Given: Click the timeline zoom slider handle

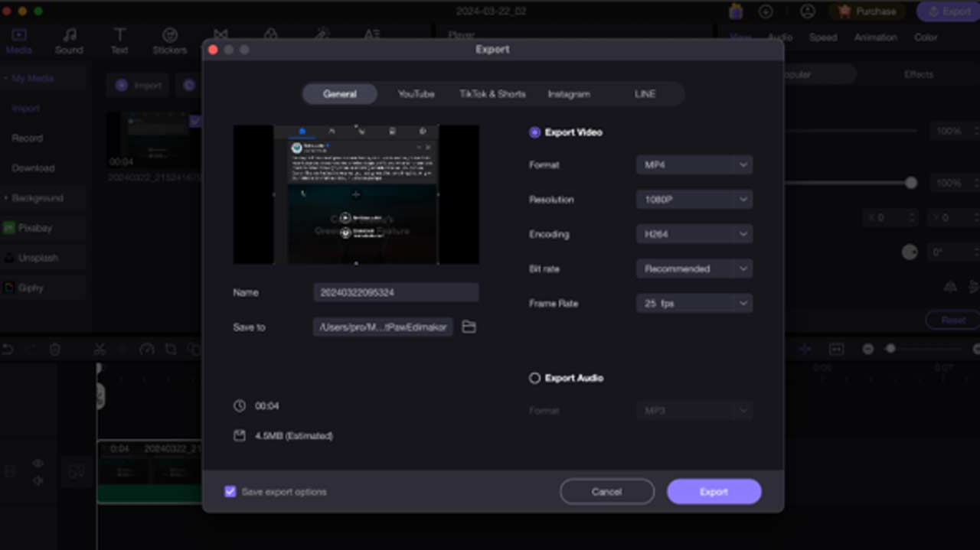Looking at the screenshot, I should [x=890, y=349].
